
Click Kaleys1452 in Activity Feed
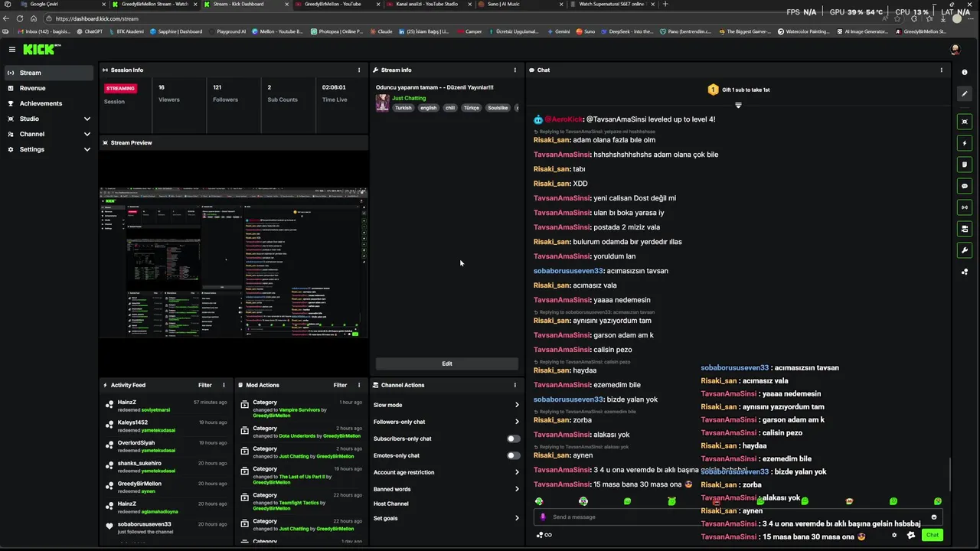coord(132,422)
